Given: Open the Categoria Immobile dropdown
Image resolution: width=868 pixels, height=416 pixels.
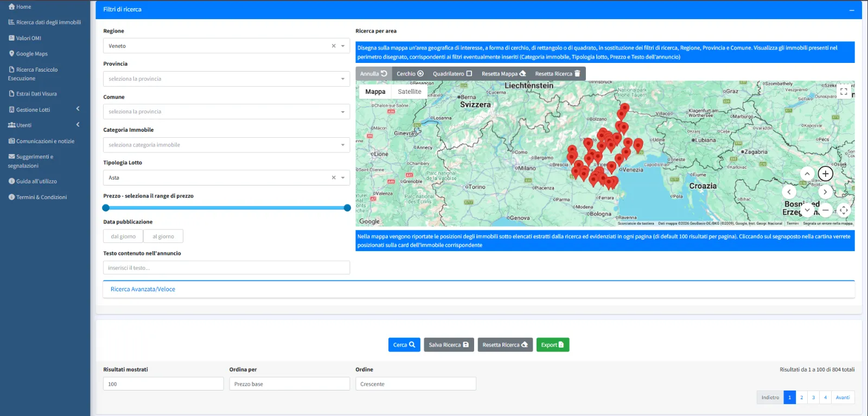Looking at the screenshot, I should click(226, 145).
